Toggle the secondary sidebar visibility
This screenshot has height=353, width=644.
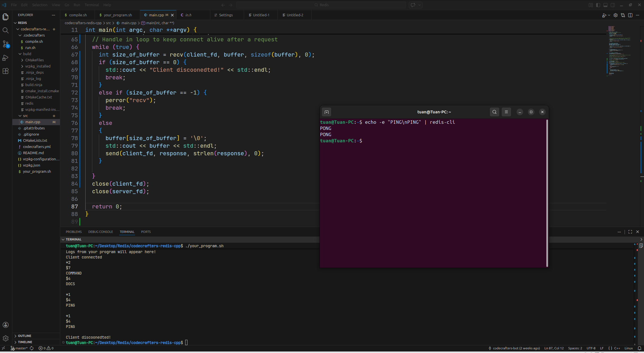tap(613, 5)
